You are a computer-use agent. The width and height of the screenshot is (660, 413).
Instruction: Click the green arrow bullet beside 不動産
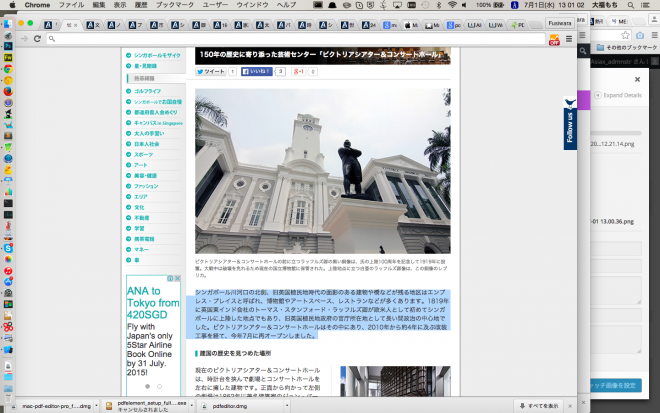tap(129, 218)
